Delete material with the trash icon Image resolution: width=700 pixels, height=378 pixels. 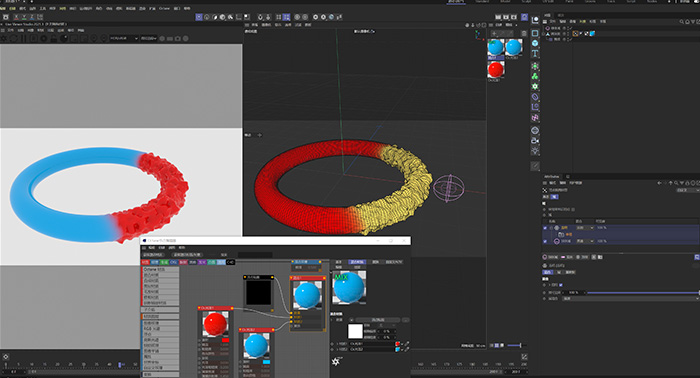click(x=524, y=33)
